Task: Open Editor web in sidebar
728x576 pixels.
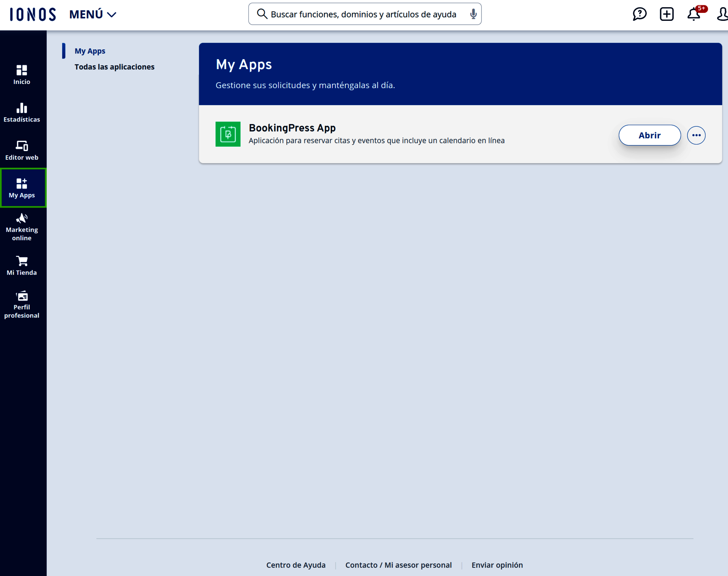Action: 22,150
